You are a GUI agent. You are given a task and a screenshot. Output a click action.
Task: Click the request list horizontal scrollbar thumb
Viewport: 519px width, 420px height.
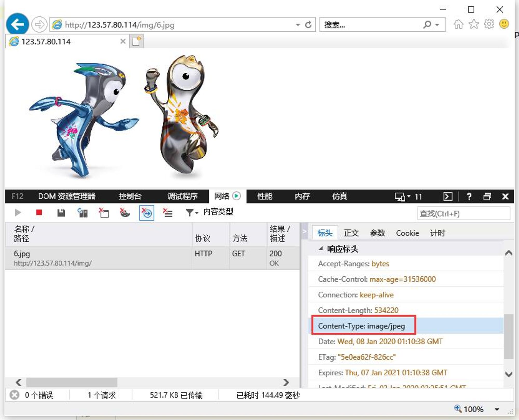pos(72,382)
